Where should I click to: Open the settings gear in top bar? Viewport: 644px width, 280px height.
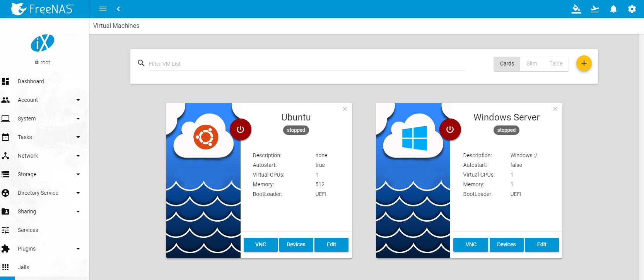pyautogui.click(x=632, y=9)
